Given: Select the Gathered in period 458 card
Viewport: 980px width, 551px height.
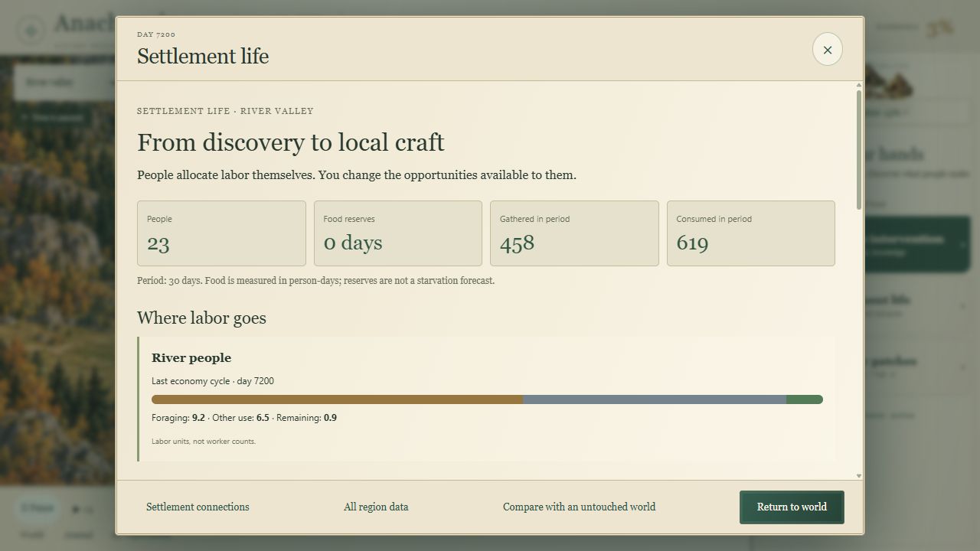Looking at the screenshot, I should 574,233.
